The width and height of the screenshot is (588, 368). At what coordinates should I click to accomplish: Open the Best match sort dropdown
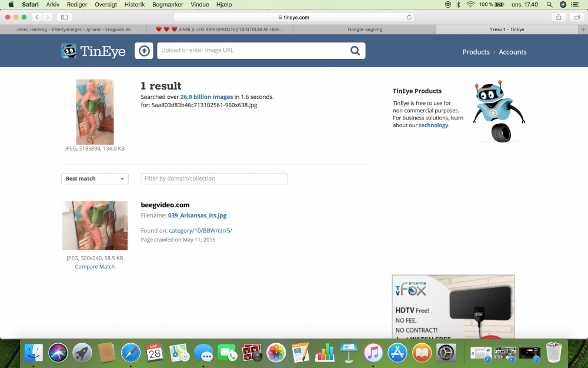coord(95,179)
